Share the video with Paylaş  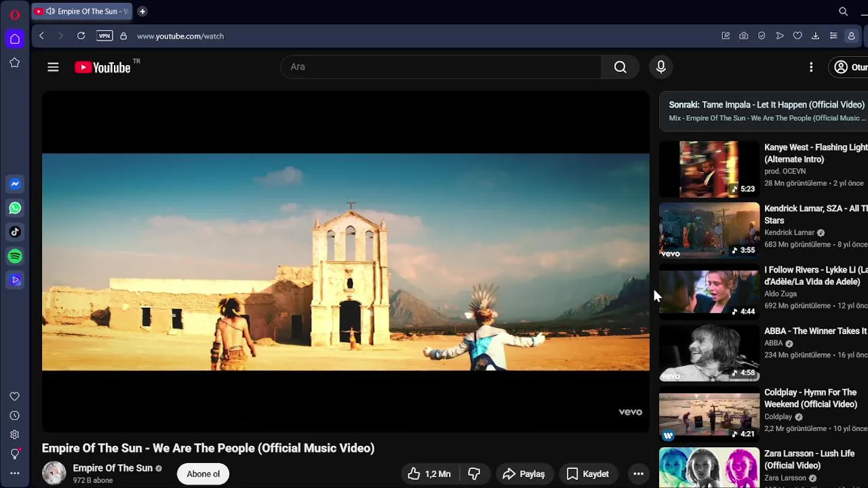pos(524,474)
